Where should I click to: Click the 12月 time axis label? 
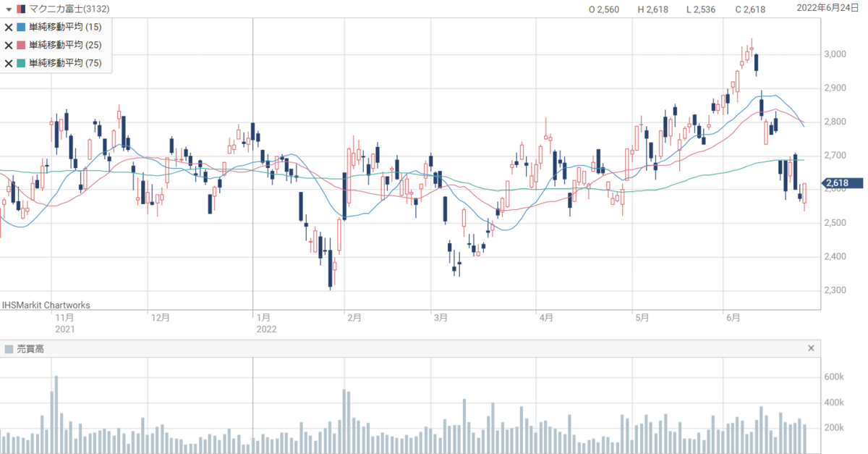coord(161,317)
